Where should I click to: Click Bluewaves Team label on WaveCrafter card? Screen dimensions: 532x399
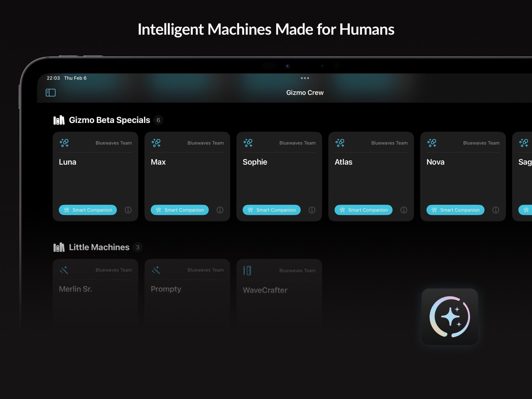(x=297, y=271)
